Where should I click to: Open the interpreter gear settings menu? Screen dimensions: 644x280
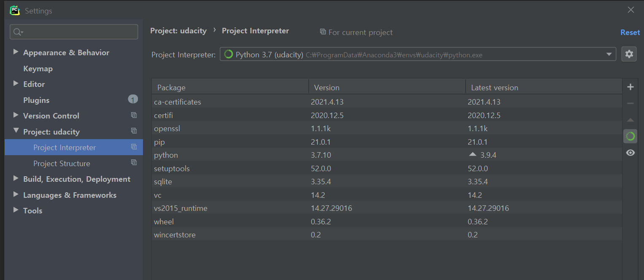(x=629, y=54)
